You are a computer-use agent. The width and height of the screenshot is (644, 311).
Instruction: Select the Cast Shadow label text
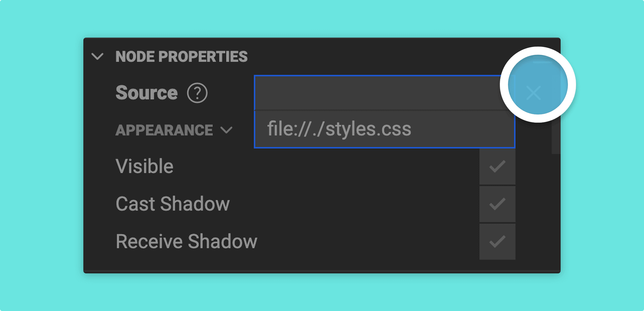(173, 204)
